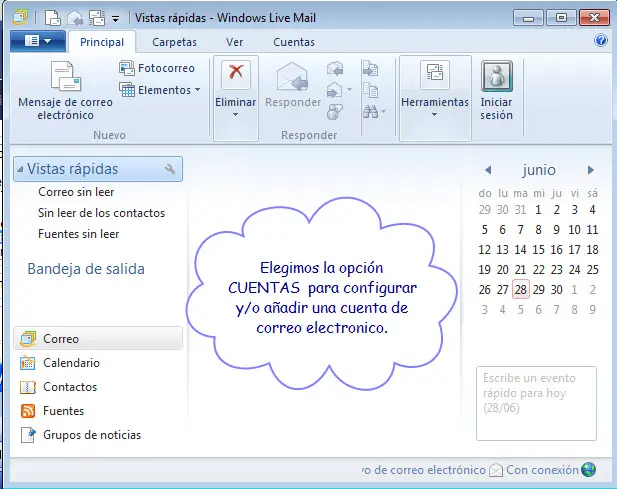This screenshot has height=489, width=617.
Task: Click the junio month heading
Action: (539, 170)
